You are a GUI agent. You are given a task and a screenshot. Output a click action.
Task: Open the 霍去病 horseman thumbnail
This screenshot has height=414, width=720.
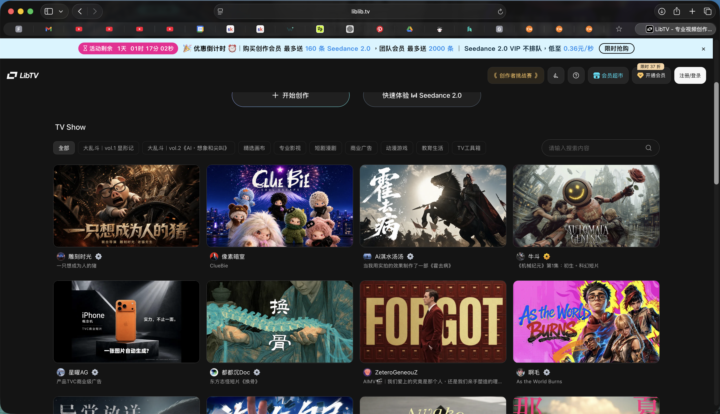click(433, 206)
